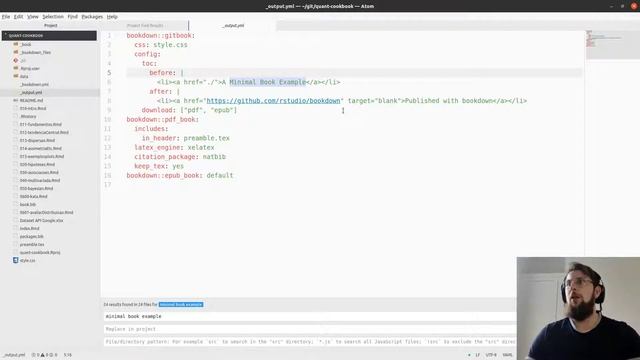Close the Atom window
Viewport: 640px width, 360px height.
point(634,6)
